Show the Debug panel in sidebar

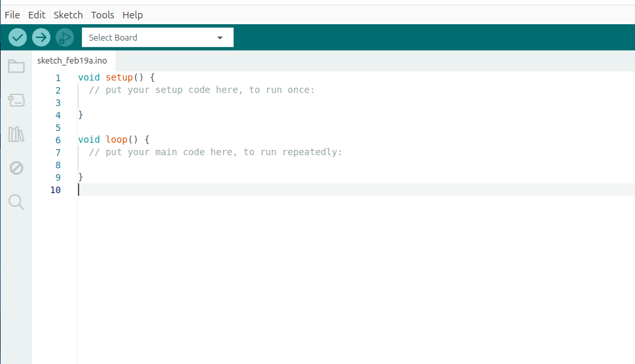(16, 168)
